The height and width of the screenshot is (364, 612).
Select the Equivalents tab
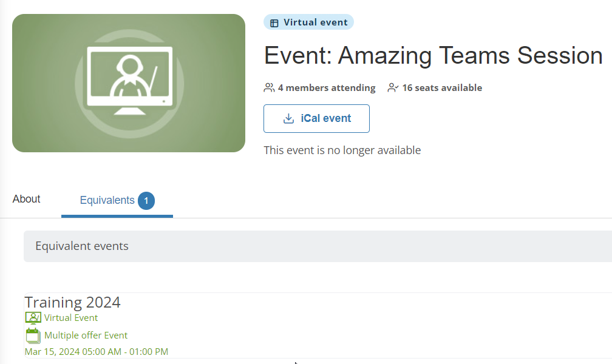107,200
